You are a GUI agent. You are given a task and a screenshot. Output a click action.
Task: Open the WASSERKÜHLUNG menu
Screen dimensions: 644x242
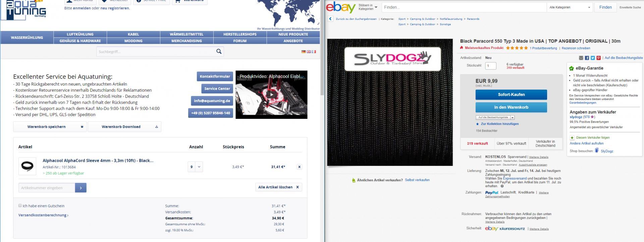[27, 38]
